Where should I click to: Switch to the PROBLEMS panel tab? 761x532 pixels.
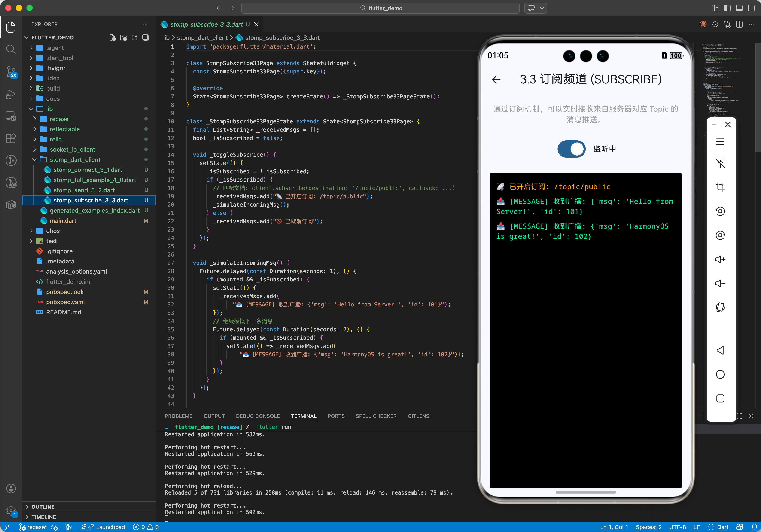[178, 416]
